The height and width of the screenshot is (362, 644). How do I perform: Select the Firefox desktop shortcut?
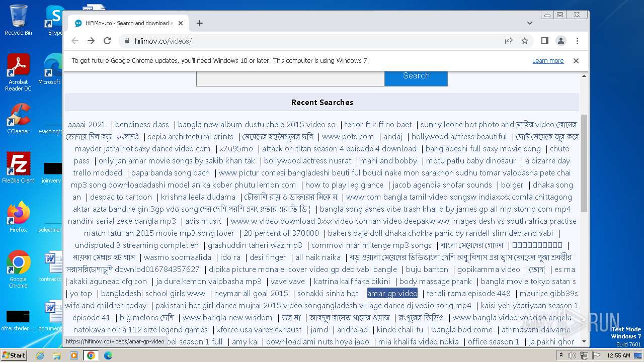tap(18, 217)
